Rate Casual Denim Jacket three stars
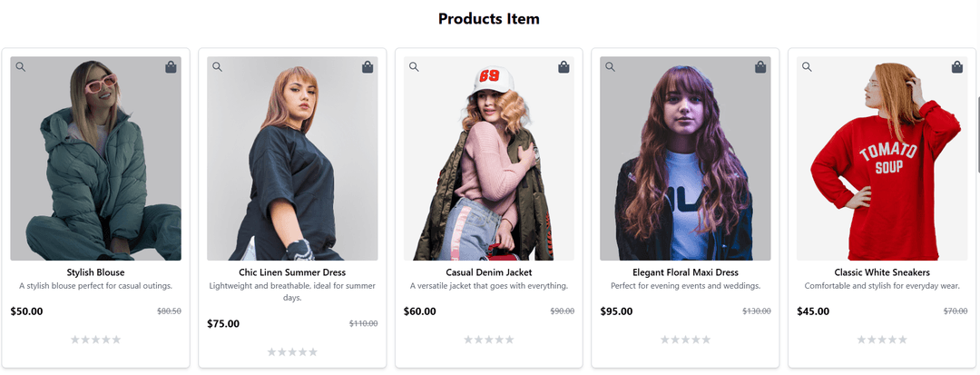Screen dimensions: 980x375 (x=489, y=340)
